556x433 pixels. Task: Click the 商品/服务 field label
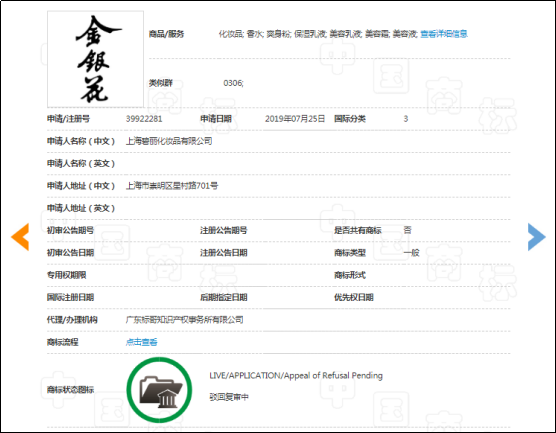(166, 34)
